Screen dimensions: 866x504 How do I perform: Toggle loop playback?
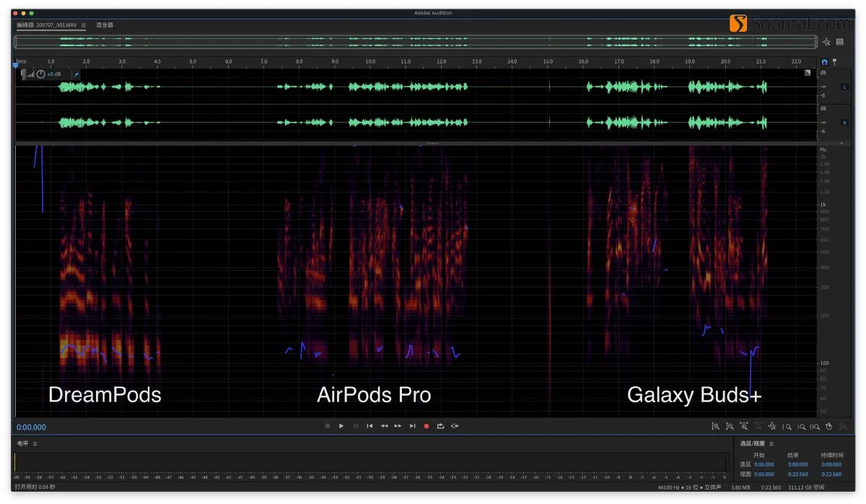[x=440, y=426]
